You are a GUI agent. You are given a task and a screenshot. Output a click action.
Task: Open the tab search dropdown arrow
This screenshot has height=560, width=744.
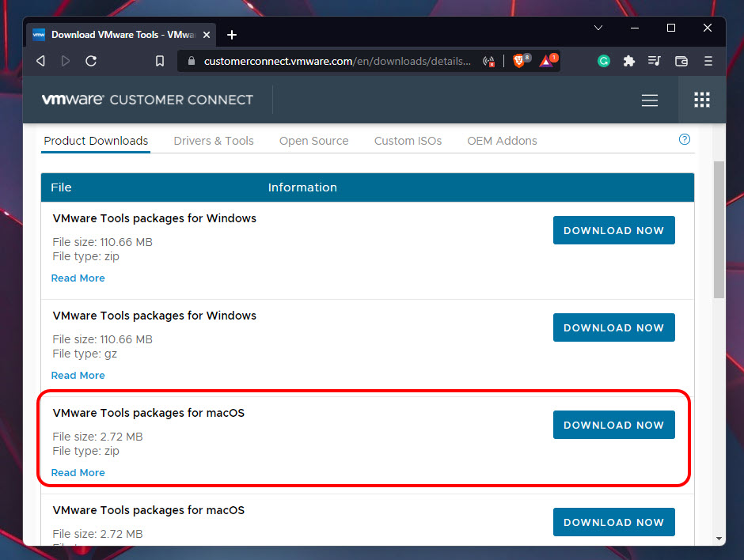[598, 28]
